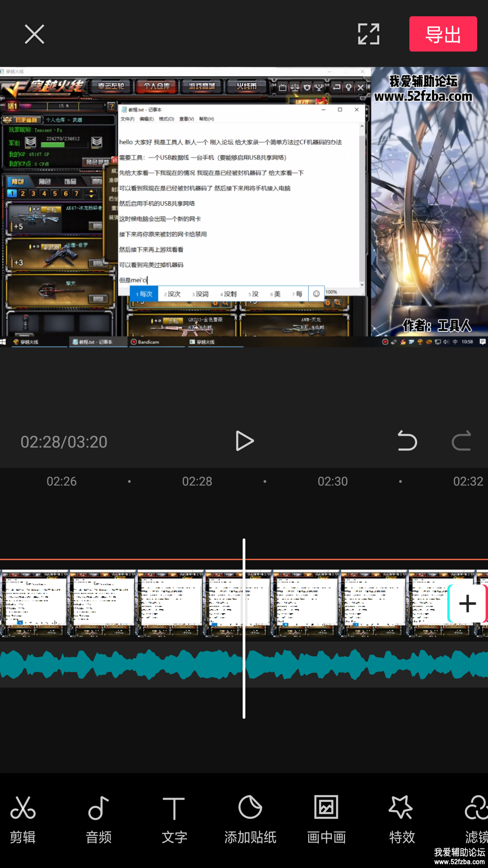
Task: Expand the preview to fullscreen
Action: coord(369,34)
